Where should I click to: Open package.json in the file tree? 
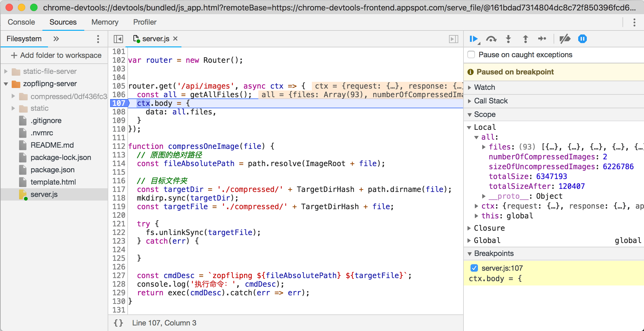point(52,170)
